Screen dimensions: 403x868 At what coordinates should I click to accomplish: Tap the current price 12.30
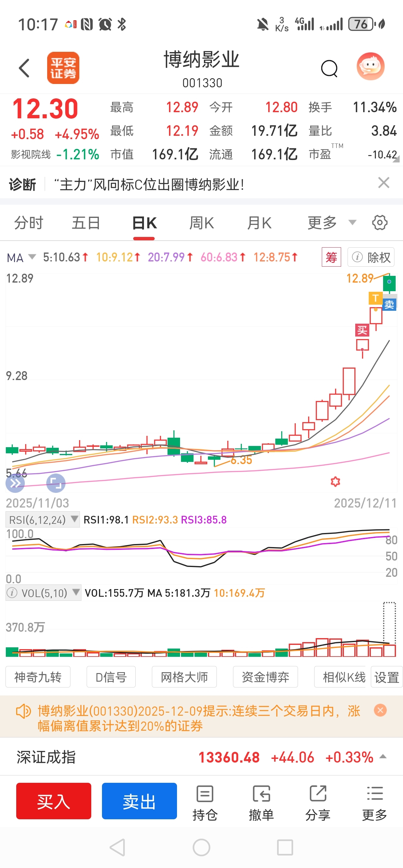coord(45,109)
